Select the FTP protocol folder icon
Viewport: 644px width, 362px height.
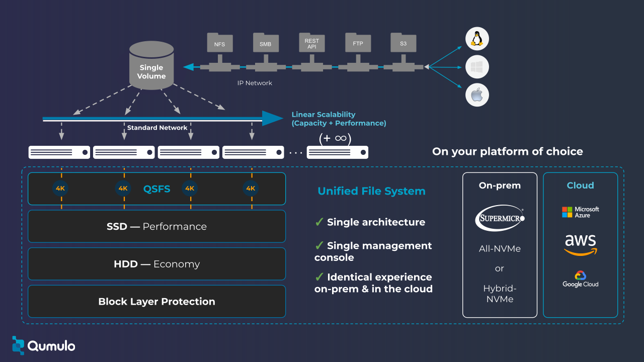click(x=358, y=43)
